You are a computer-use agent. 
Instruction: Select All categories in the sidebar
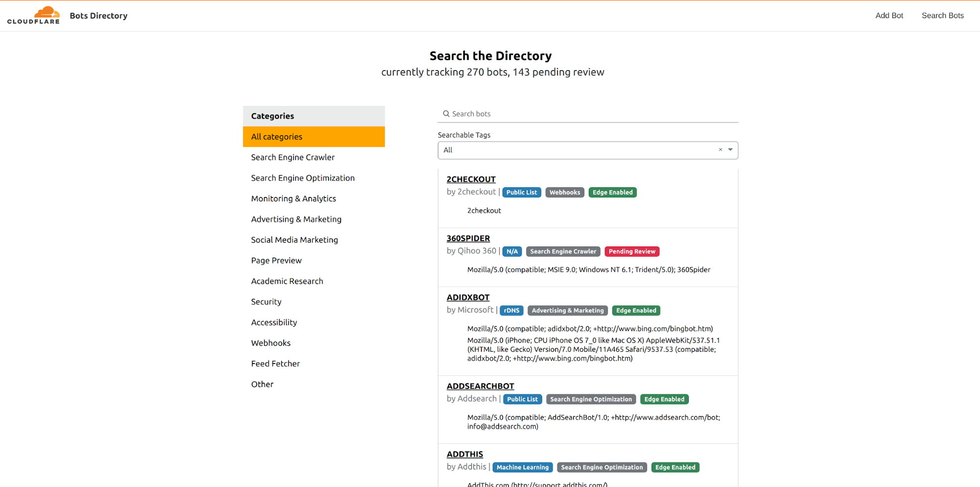point(314,137)
